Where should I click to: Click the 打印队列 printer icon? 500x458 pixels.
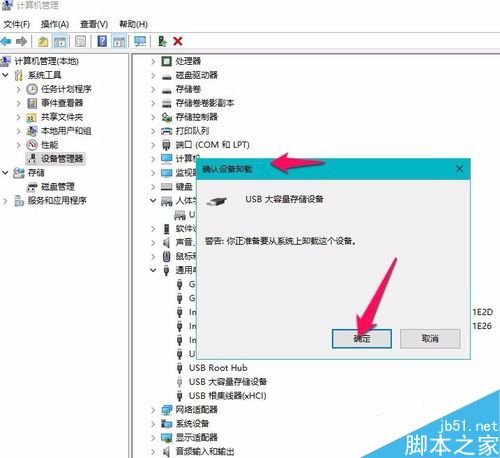point(166,131)
